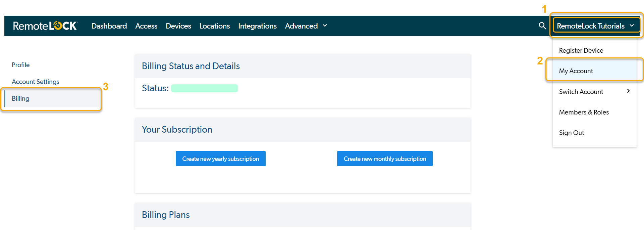644x230 pixels.
Task: Choose My Account in the dropdown
Action: (x=594, y=71)
